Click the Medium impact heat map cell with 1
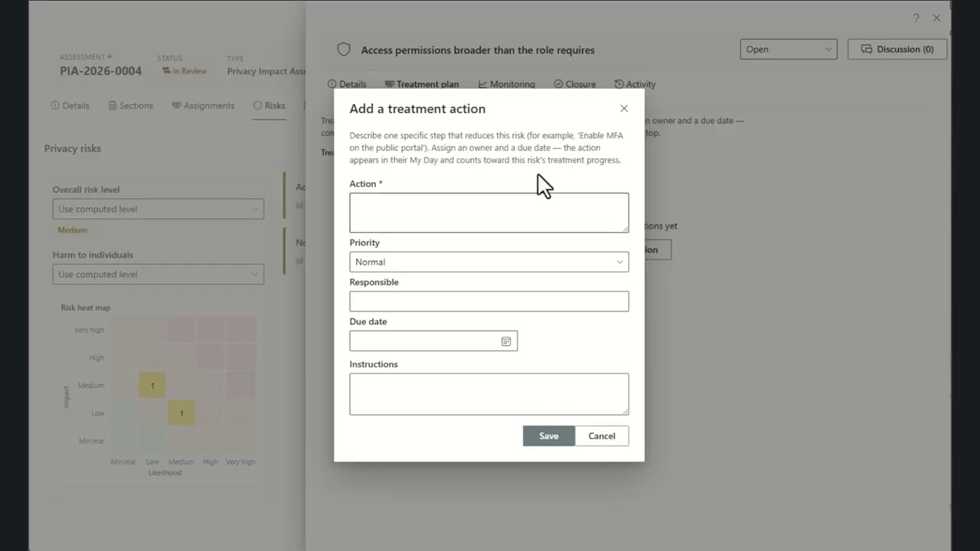The width and height of the screenshot is (980, 551). [x=152, y=385]
